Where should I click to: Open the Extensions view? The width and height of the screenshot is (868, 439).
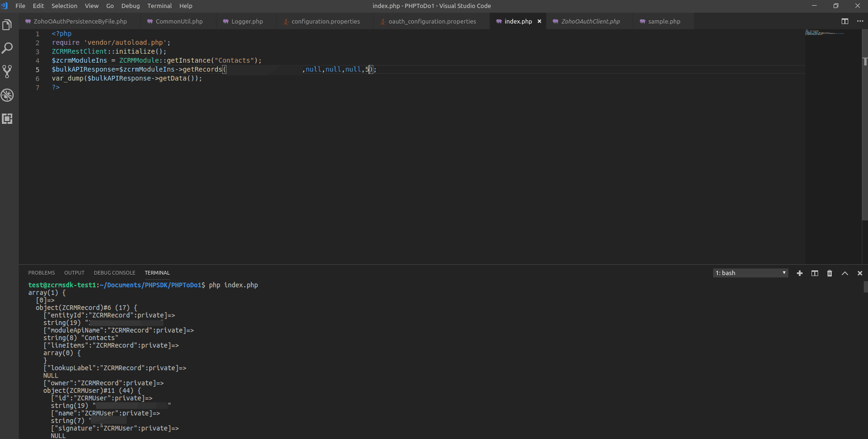click(7, 119)
